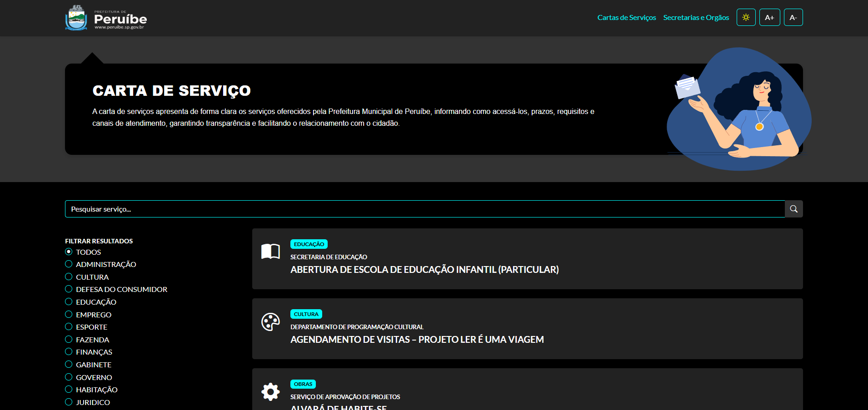This screenshot has height=410, width=868.
Task: Filter results by ESPORTE
Action: (x=69, y=326)
